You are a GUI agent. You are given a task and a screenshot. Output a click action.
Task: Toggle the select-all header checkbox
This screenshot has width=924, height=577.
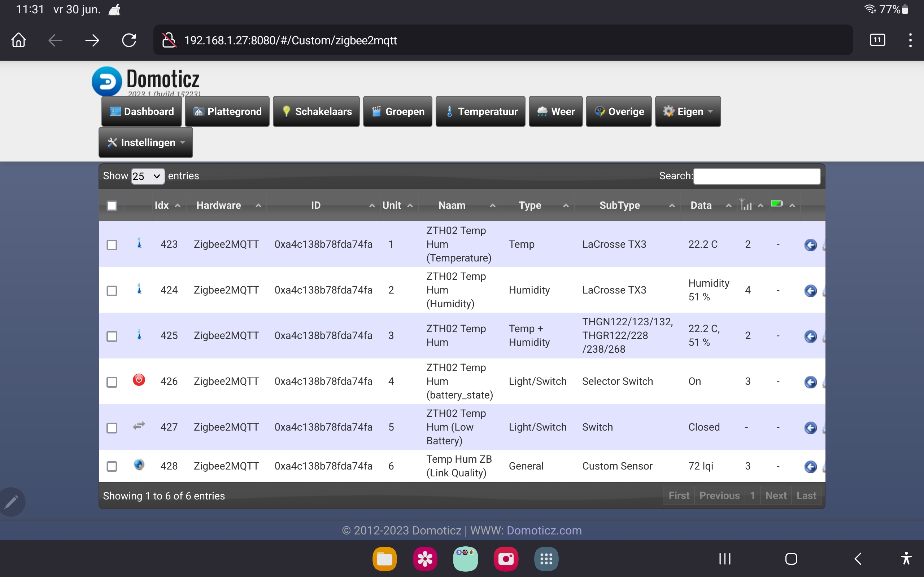[112, 206]
